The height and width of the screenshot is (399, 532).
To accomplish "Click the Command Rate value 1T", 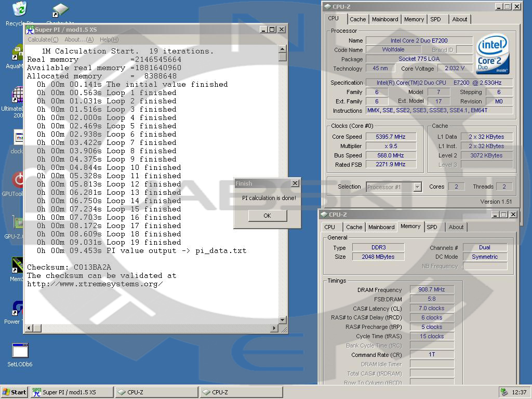I will point(432,354).
